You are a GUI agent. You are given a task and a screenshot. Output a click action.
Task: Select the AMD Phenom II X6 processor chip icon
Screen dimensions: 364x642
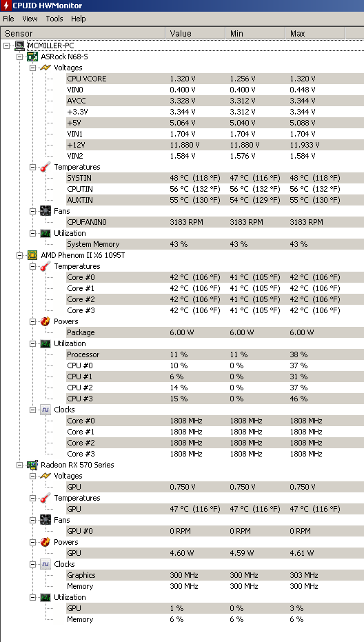coord(32,255)
